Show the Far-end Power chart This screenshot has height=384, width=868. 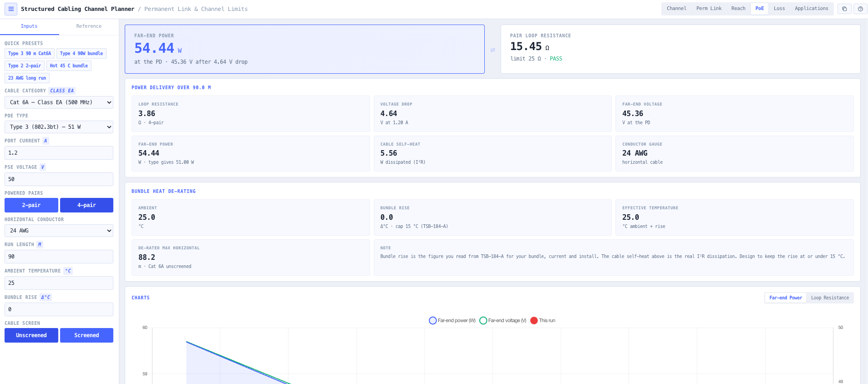pos(786,298)
